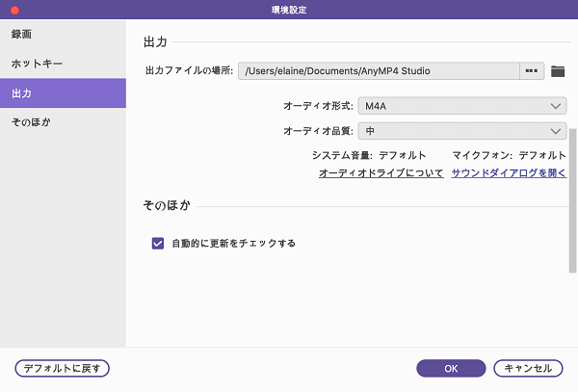Open the output folder via folder icon
Image resolution: width=578 pixels, height=392 pixels.
pos(557,70)
